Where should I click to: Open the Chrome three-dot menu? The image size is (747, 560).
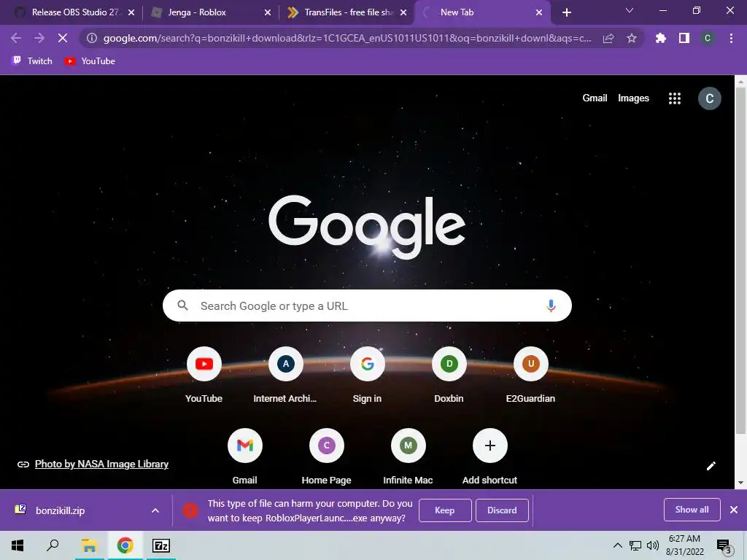click(x=731, y=38)
